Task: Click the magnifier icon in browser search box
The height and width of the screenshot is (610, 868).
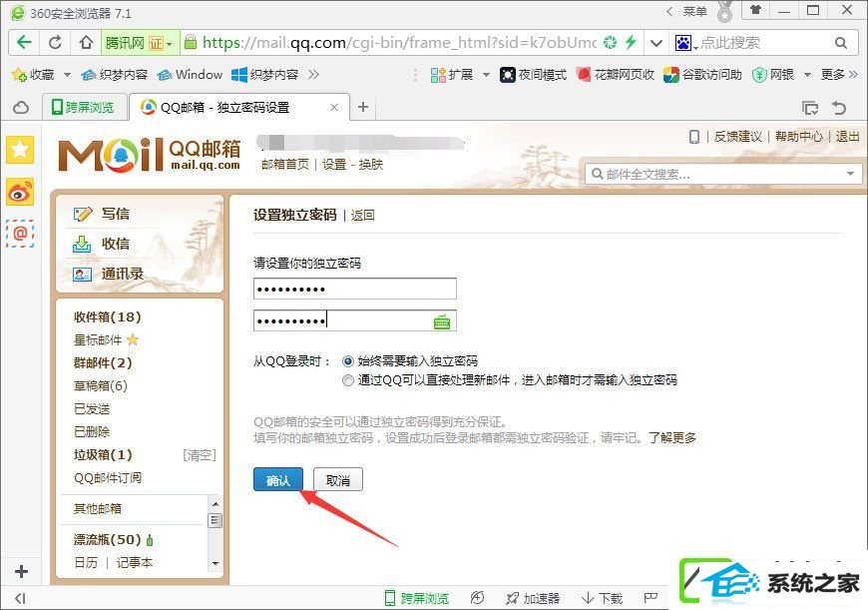Action: [840, 43]
